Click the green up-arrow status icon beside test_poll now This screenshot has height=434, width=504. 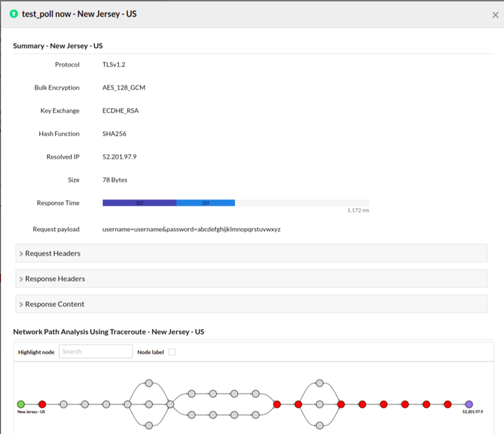tap(14, 14)
